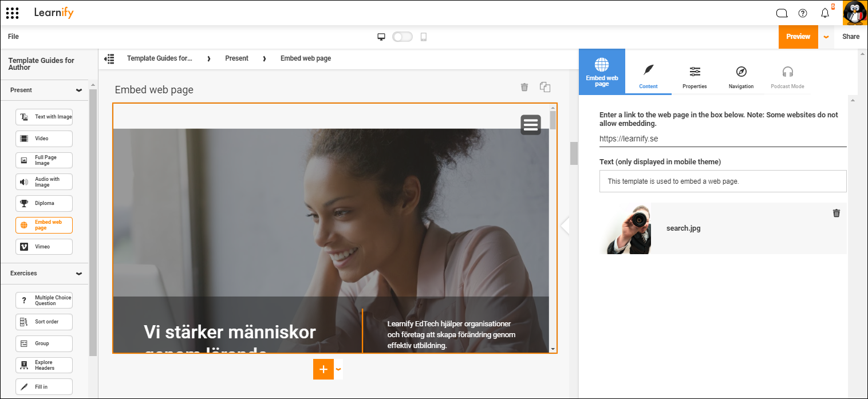Click the Embed web page slide title
This screenshot has width=868, height=399.
(x=154, y=90)
